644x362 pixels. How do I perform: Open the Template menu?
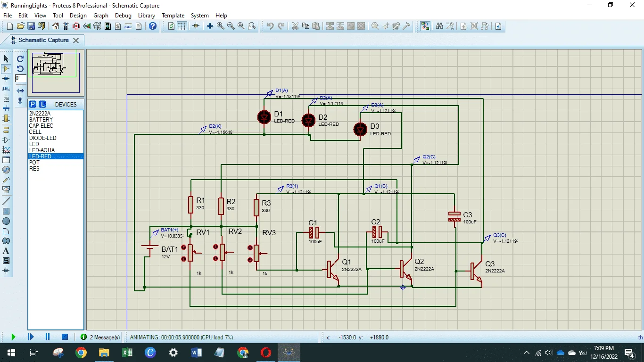coord(173,16)
